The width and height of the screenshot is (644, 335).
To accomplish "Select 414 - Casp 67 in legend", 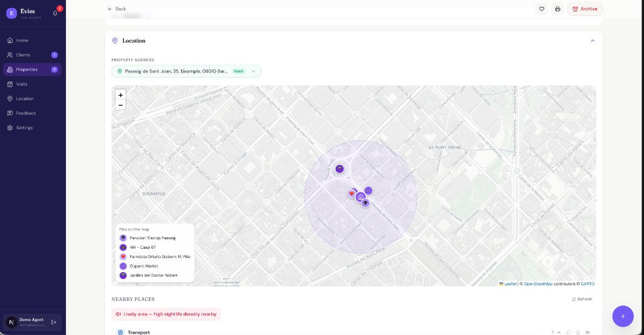I will [x=138, y=247].
